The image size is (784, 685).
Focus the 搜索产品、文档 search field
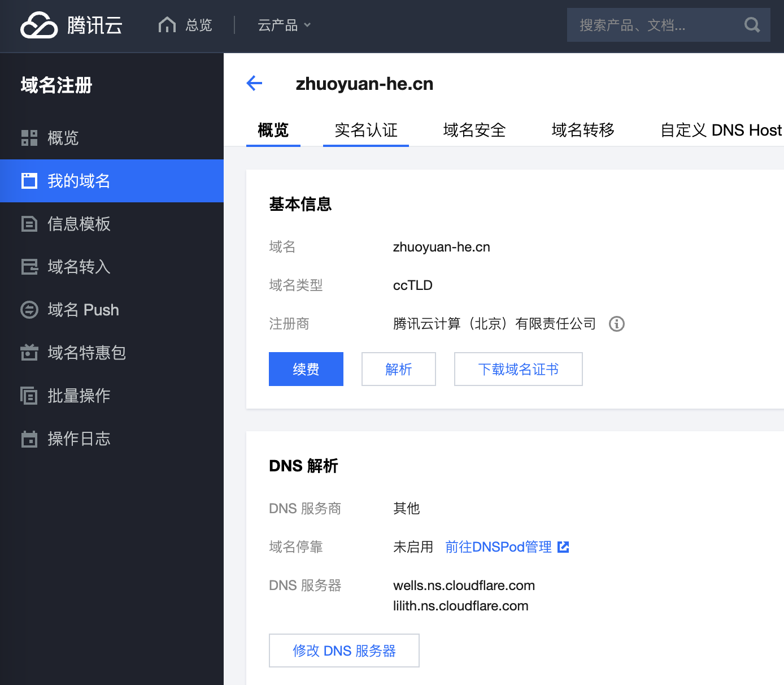pos(669,25)
